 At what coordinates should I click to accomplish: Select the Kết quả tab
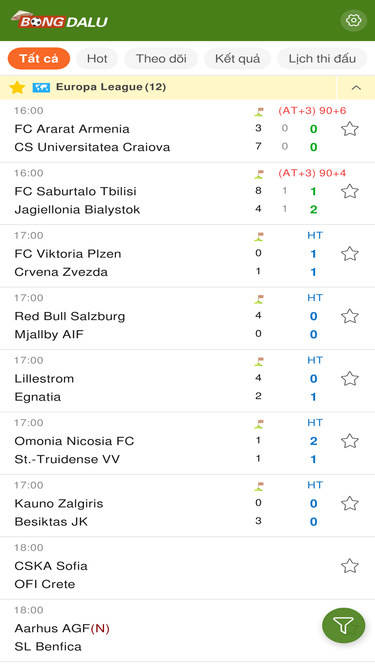(237, 58)
